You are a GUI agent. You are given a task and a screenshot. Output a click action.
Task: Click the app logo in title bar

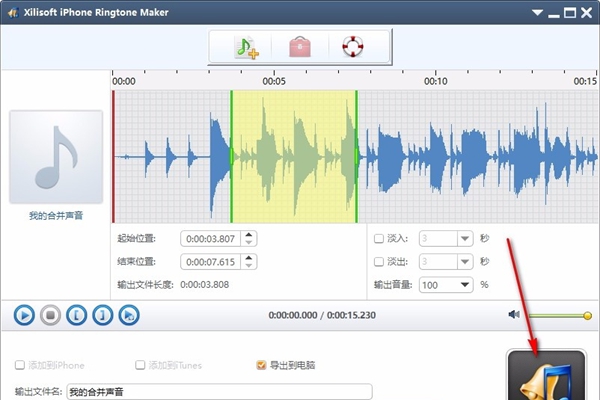tap(13, 13)
